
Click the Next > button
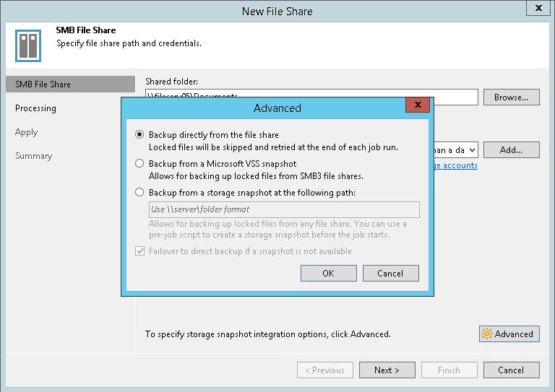[x=387, y=370]
